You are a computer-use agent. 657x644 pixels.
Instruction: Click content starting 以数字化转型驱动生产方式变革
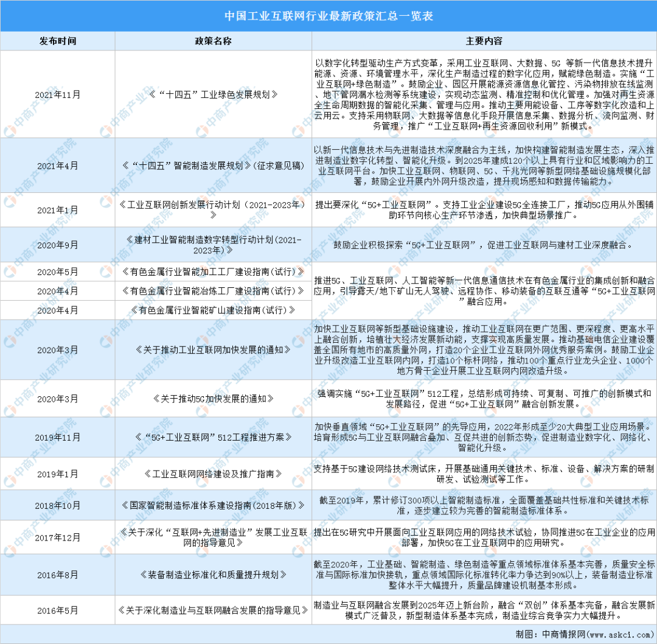484,95
